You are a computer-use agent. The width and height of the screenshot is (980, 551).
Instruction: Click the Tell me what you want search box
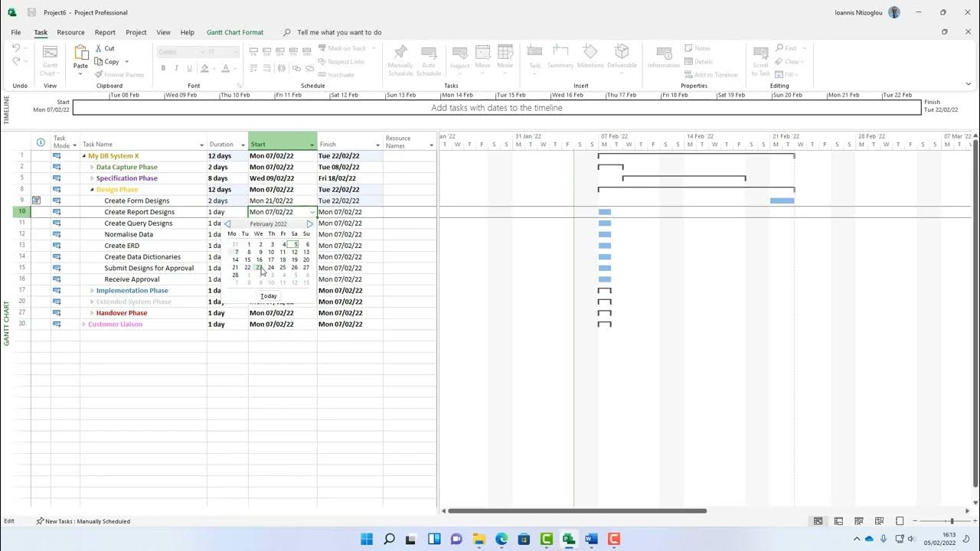point(332,32)
